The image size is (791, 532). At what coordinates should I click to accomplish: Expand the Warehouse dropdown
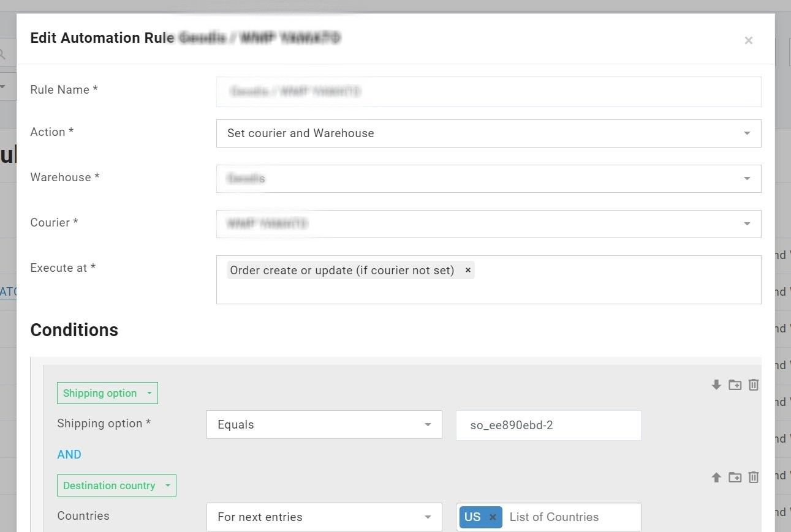click(488, 179)
